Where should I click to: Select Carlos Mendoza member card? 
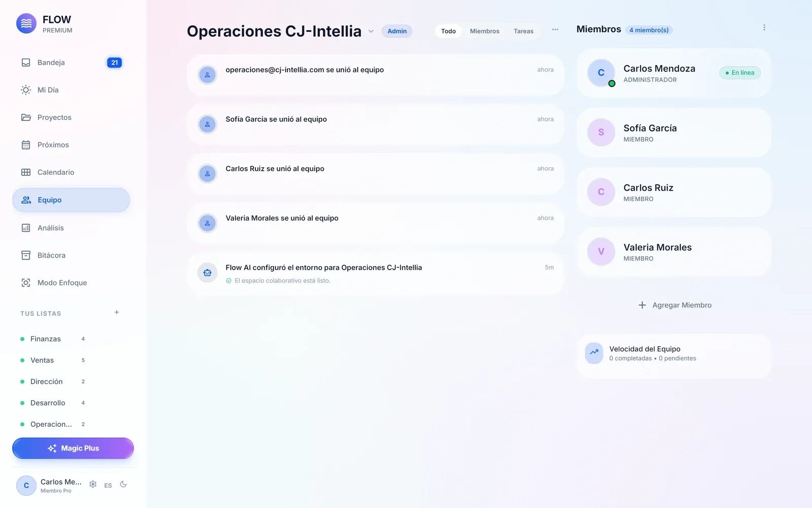(673, 73)
